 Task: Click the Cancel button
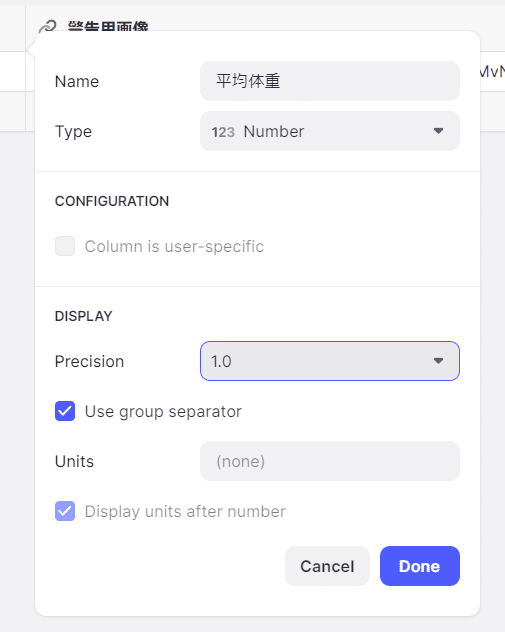pos(327,566)
